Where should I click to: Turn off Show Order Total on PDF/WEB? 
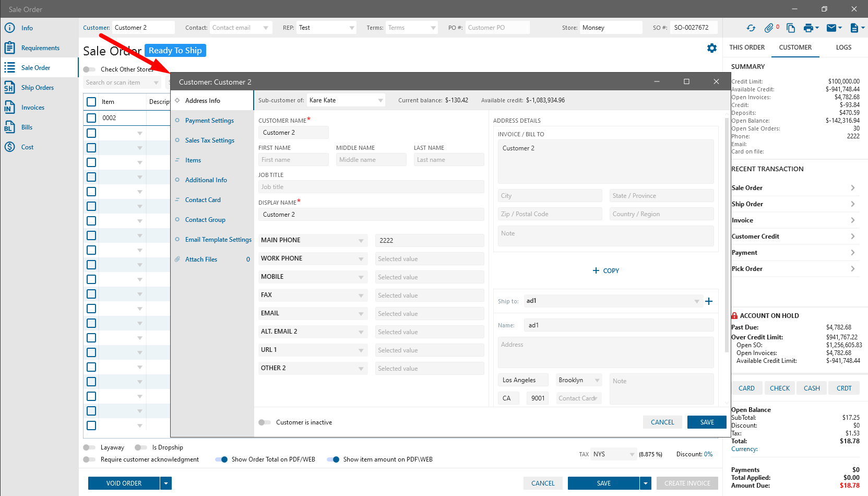coord(221,459)
